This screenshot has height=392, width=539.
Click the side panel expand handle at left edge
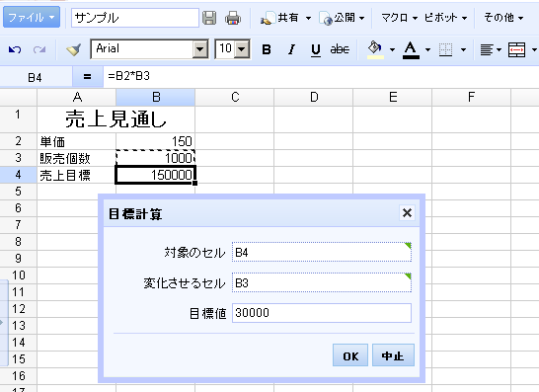pos(4,323)
